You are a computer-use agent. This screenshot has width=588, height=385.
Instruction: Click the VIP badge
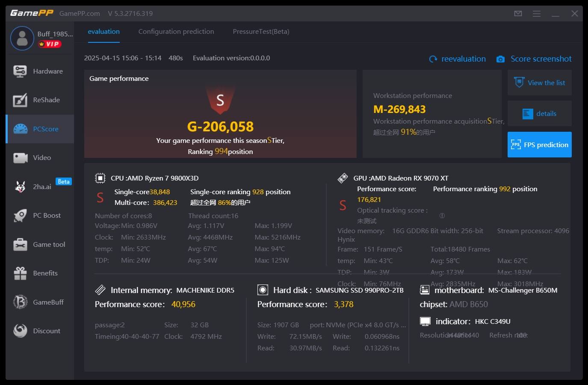[50, 44]
